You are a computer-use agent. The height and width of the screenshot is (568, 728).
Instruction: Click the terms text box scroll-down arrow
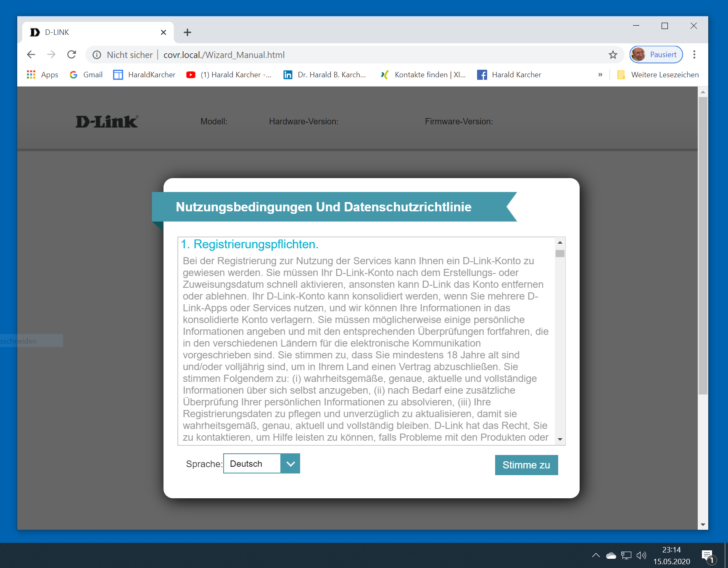(x=560, y=439)
